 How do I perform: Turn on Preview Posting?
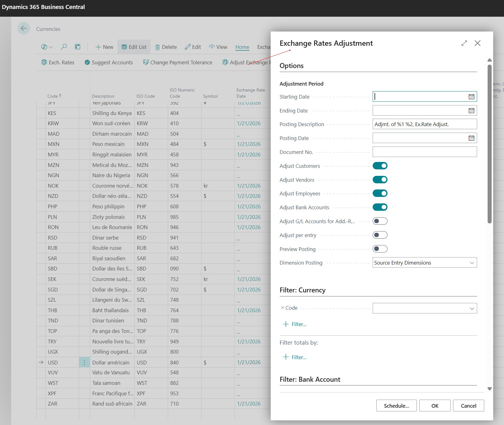(x=380, y=249)
